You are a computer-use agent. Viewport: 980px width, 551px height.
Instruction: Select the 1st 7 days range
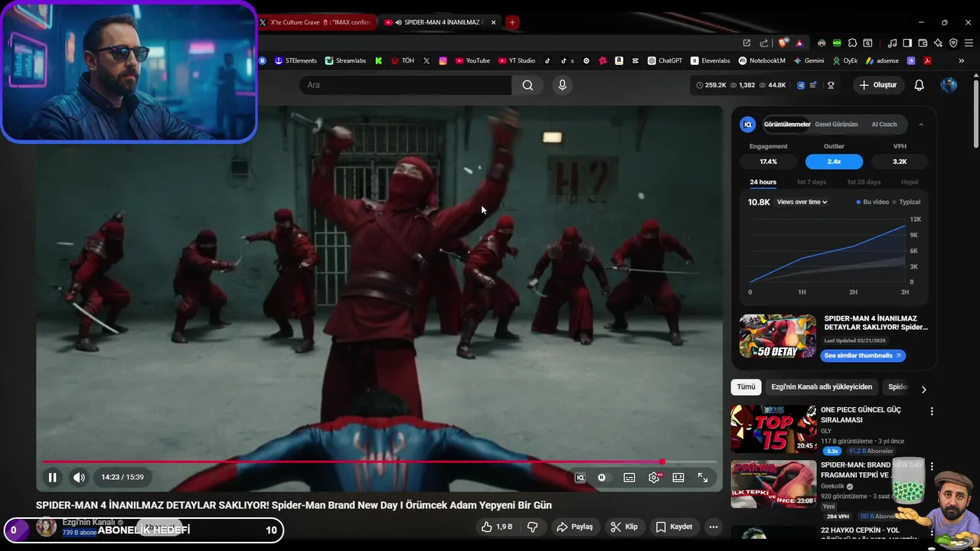(811, 182)
